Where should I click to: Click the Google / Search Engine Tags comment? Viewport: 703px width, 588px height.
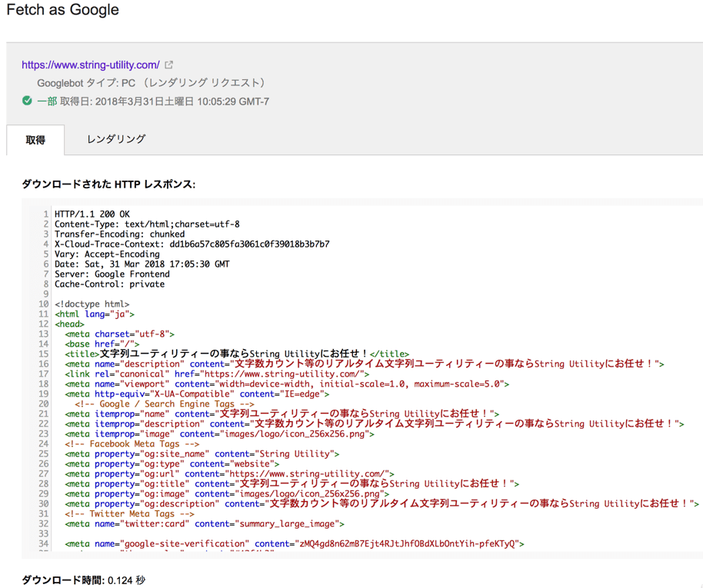pos(165,404)
